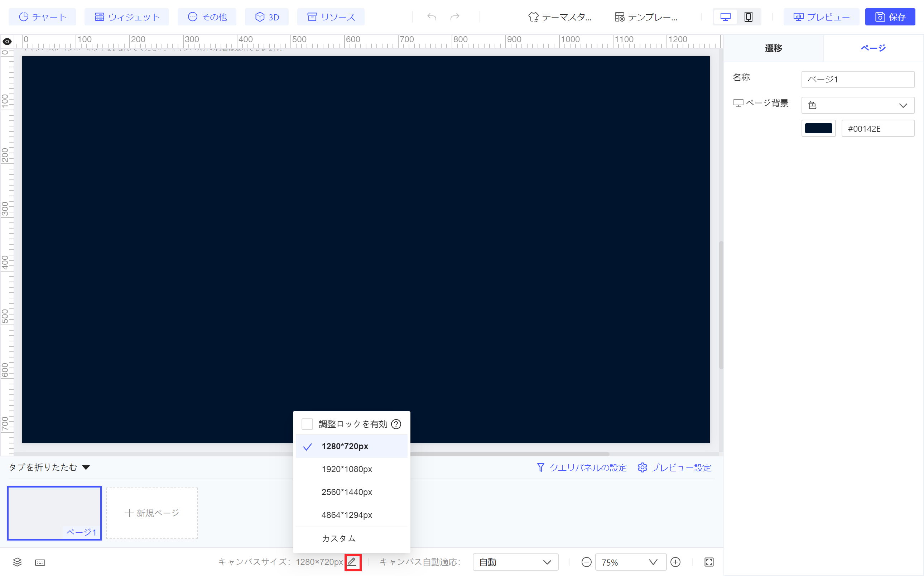Click the dark page background color swatch
The width and height of the screenshot is (924, 576).
(818, 128)
